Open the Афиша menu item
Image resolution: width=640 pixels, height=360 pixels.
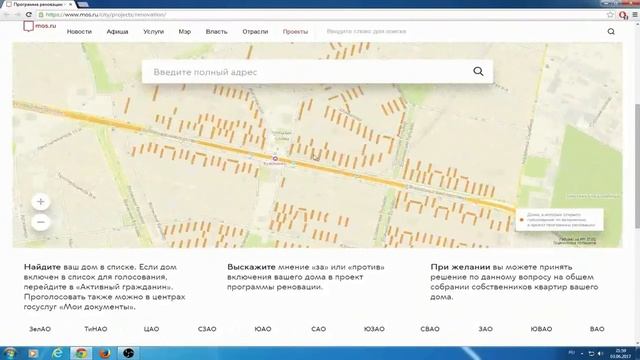[x=117, y=31]
